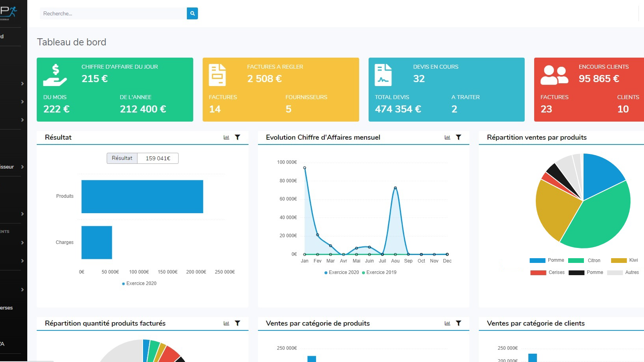
Task: Open the Devis en cours card
Action: click(x=446, y=90)
